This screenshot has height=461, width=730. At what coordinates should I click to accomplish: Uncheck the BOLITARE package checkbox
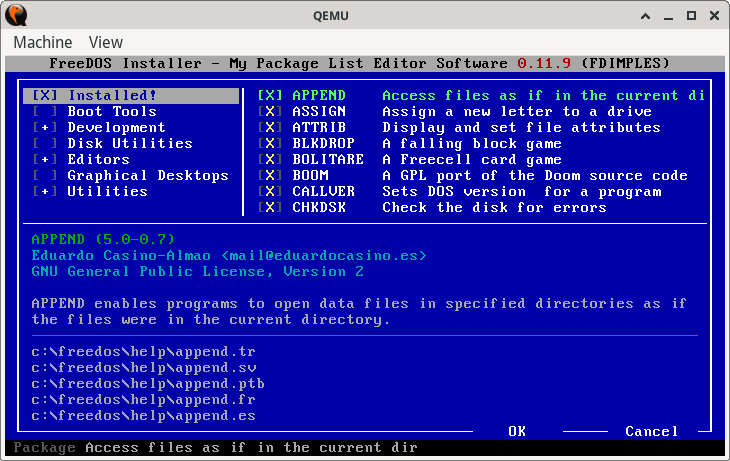tap(270, 159)
